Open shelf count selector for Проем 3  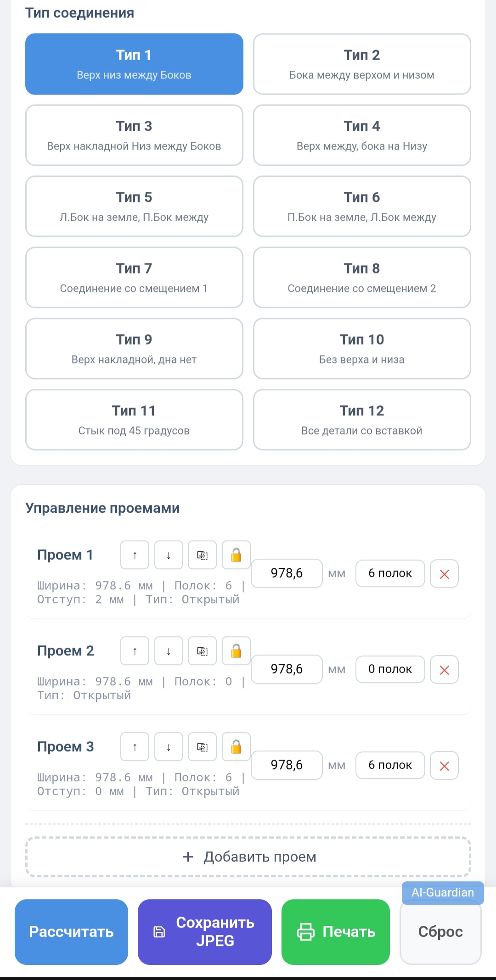pos(390,765)
